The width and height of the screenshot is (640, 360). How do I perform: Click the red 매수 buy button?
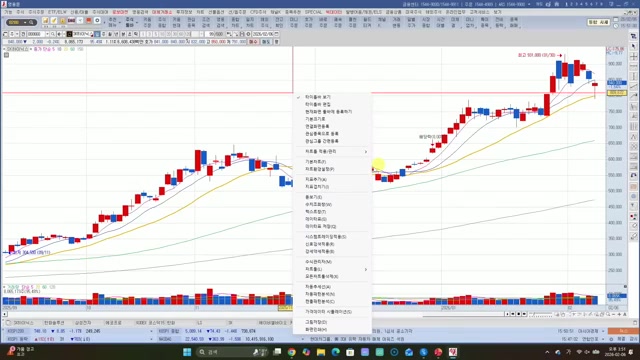(x=253, y=42)
